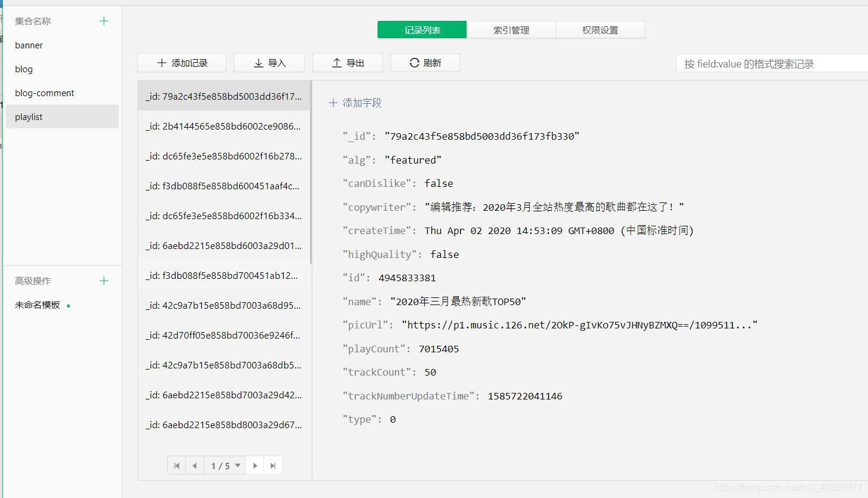Screen dimensions: 868x498
Task: Click the id value 4945833381
Action: 407,278
